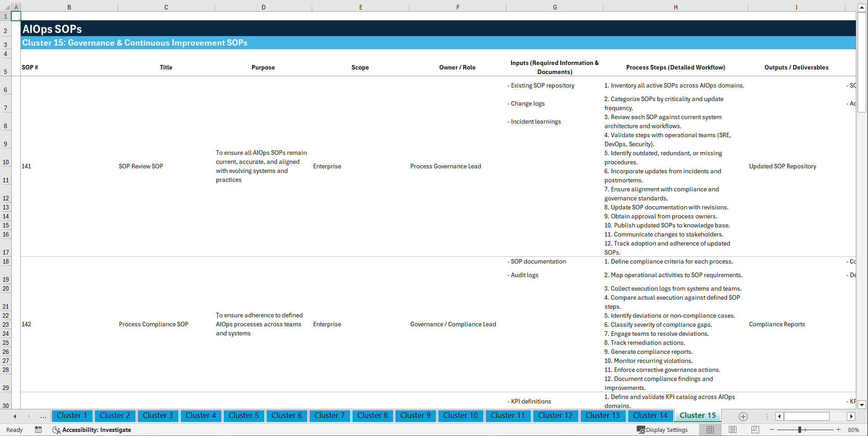Open the Cluster 1 worksheet
Screen dimensions: 868x436
(x=72, y=416)
